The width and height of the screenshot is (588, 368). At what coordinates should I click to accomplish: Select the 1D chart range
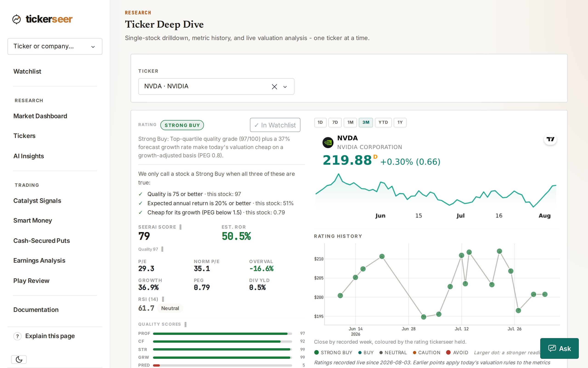tap(320, 122)
